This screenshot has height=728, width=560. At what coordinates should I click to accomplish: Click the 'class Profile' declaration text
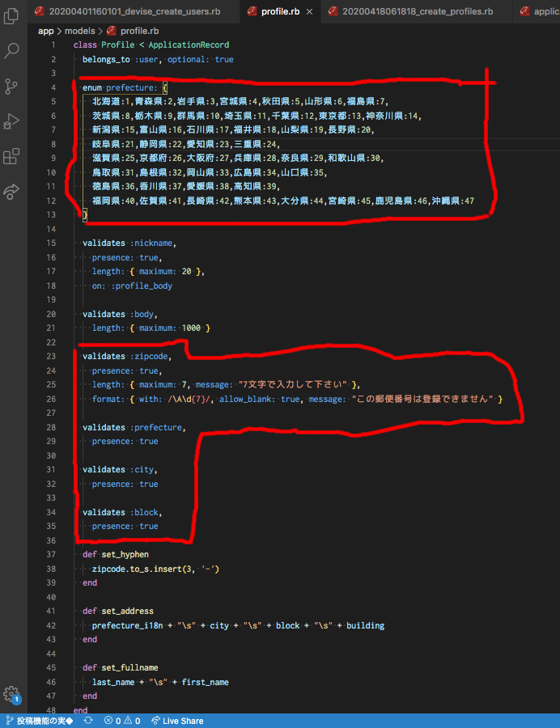click(x=104, y=45)
